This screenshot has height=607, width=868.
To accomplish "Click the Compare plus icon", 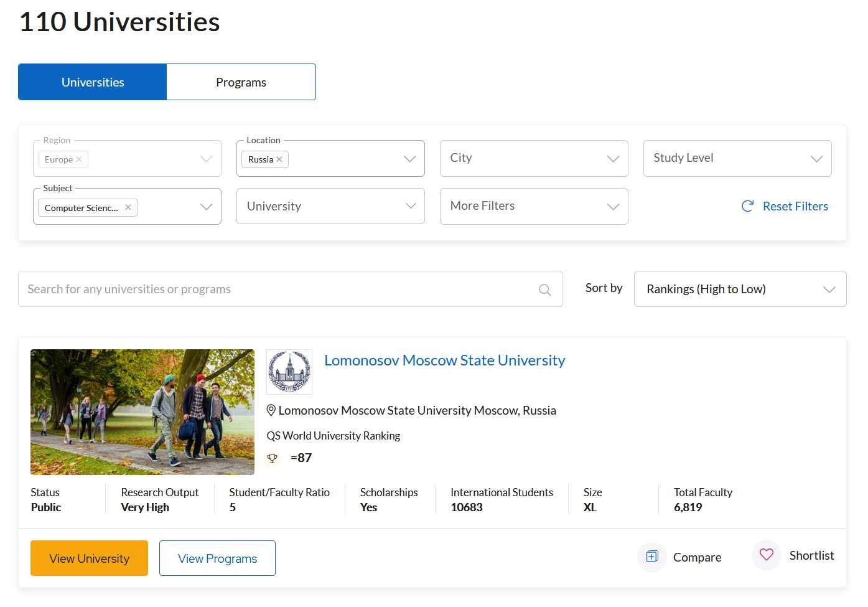I will 651,557.
